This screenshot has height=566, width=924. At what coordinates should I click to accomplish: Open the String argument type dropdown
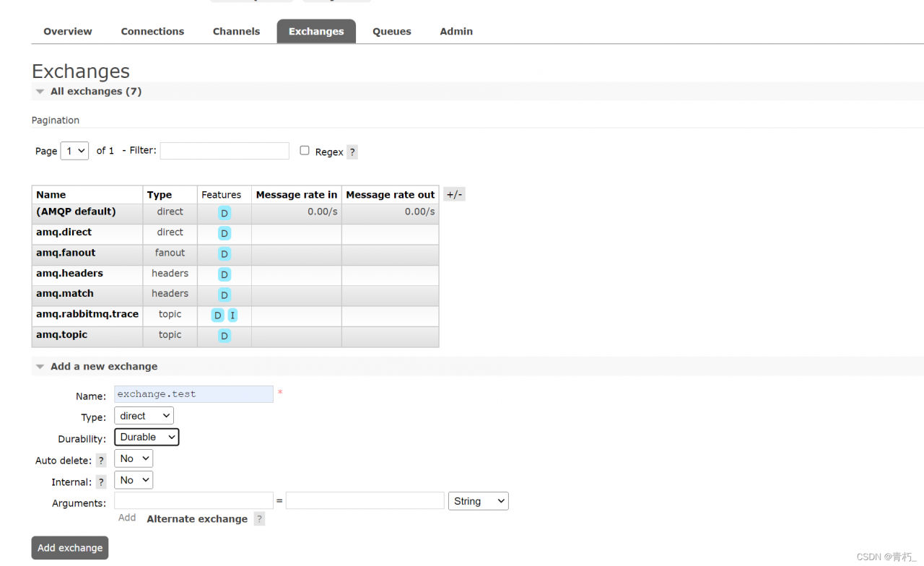pyautogui.click(x=479, y=501)
